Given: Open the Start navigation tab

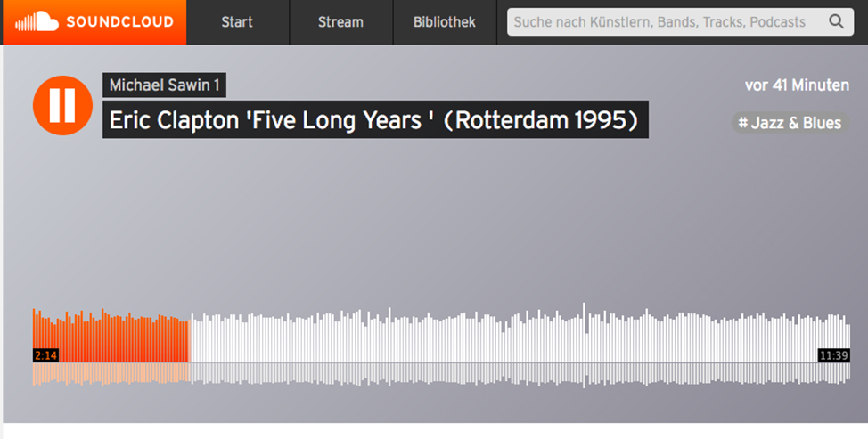Looking at the screenshot, I should click(237, 22).
